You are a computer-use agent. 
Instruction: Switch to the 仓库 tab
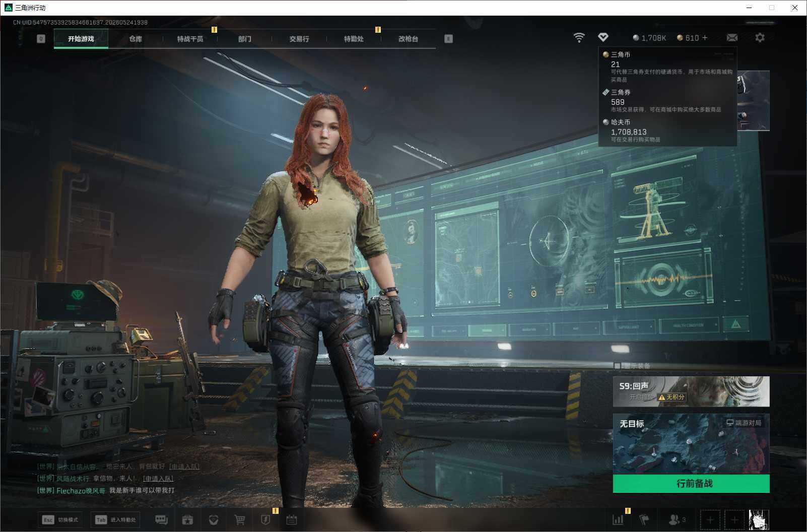136,39
